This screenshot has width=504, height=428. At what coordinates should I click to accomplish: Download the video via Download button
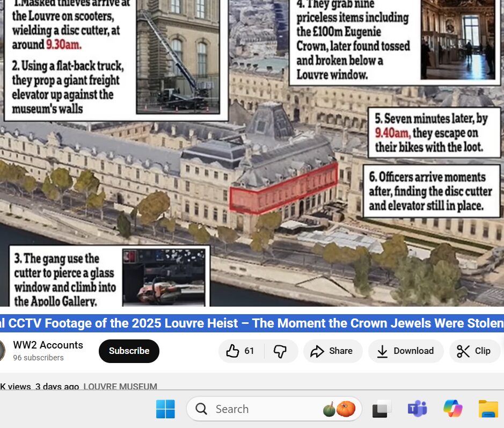[405, 351]
